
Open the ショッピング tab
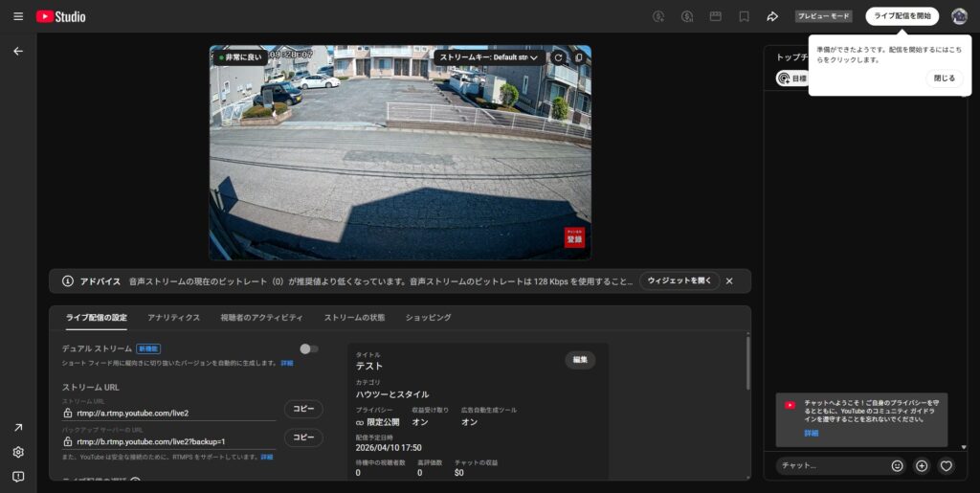(428, 318)
